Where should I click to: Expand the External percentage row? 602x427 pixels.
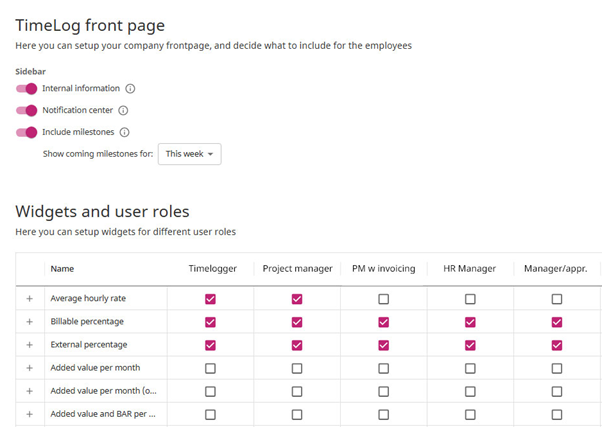30,345
